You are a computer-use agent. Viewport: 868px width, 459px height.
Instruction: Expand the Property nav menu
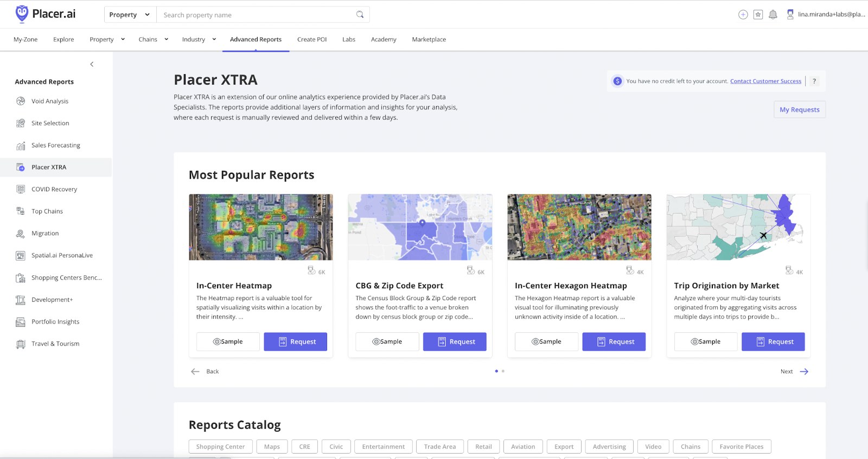pos(107,40)
